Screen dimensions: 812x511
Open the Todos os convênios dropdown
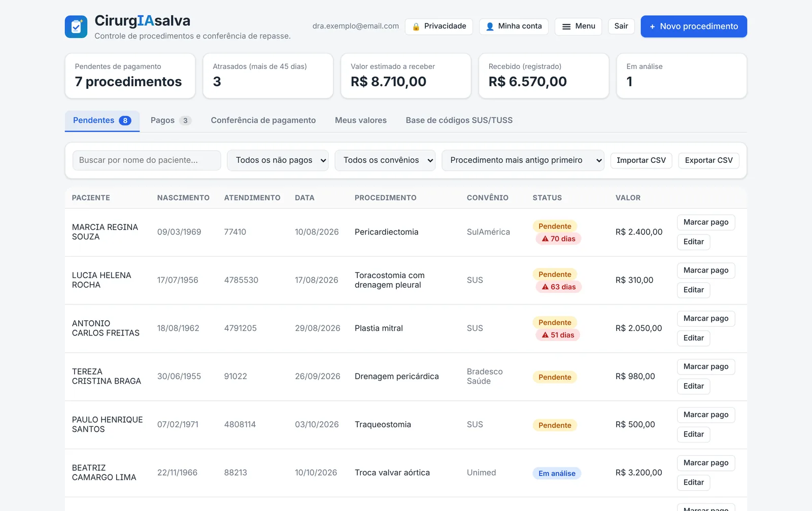pyautogui.click(x=385, y=160)
